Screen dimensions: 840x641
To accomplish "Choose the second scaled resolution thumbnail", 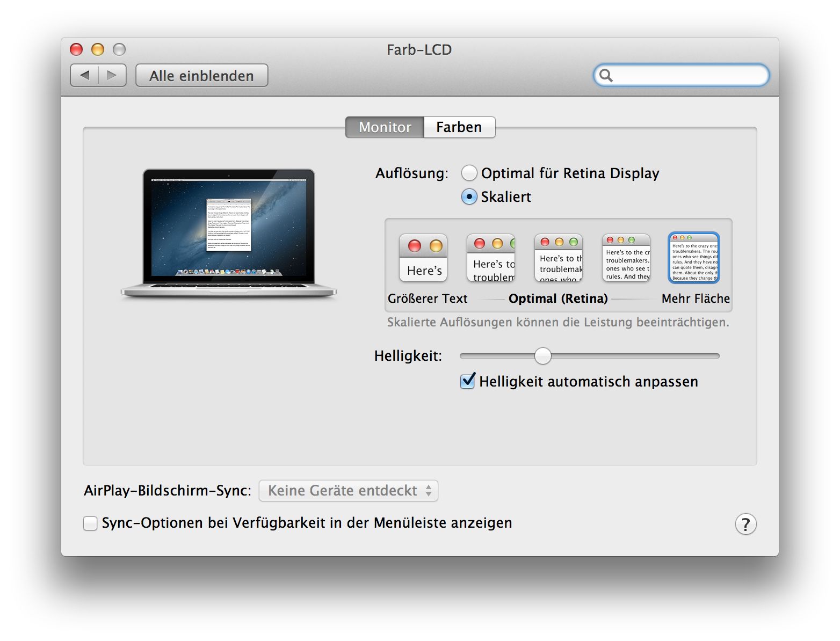I will pos(491,258).
